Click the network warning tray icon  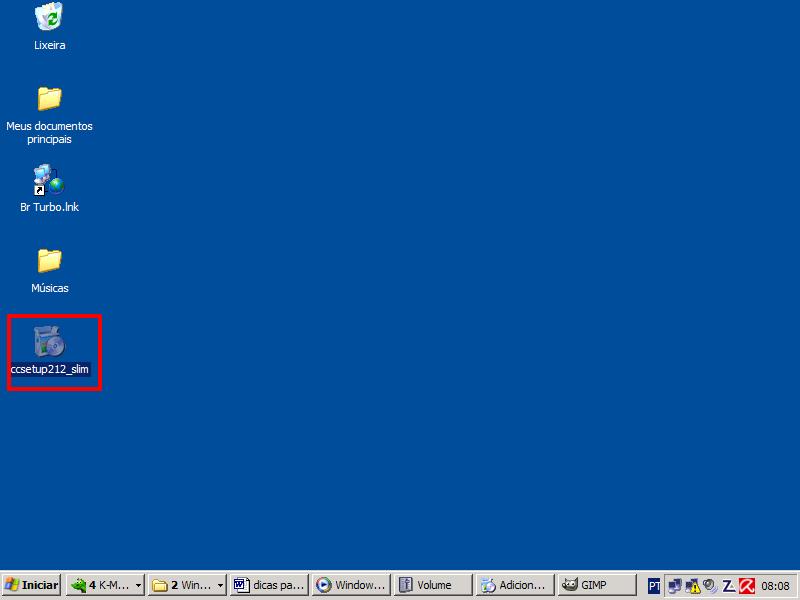tap(692, 586)
